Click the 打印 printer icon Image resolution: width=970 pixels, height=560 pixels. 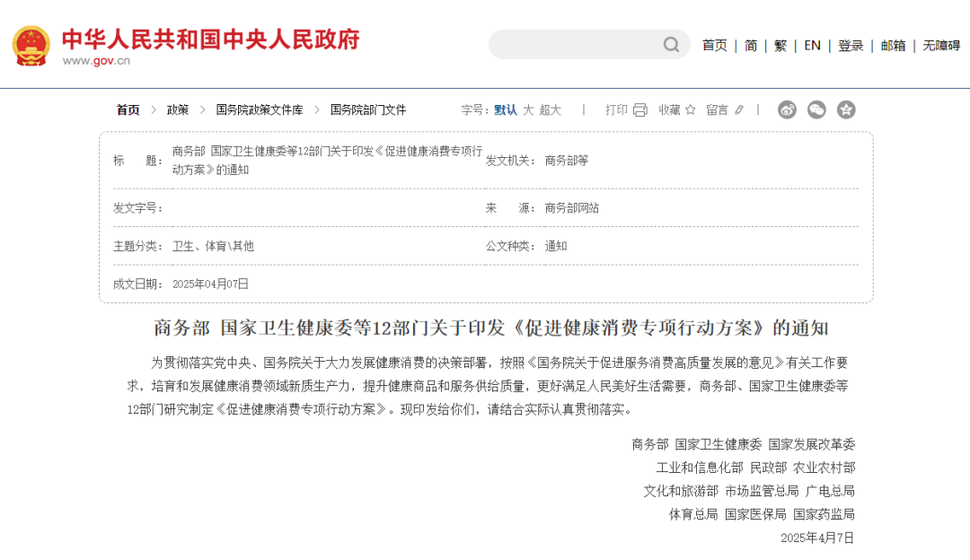click(x=639, y=109)
